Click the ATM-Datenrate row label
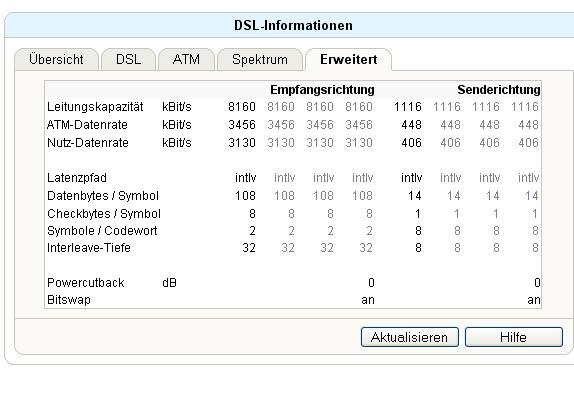Viewport: 574px width, 398px height. point(87,125)
